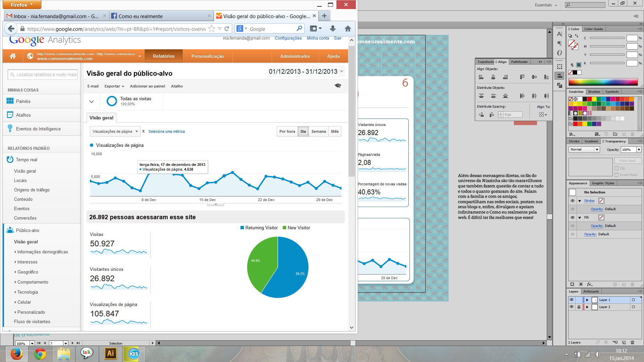Click Create New Layer icon in Layers panel

(624, 342)
